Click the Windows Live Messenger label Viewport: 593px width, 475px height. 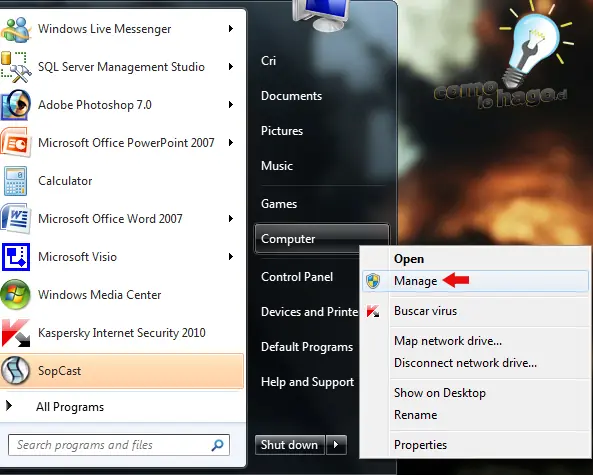(105, 29)
